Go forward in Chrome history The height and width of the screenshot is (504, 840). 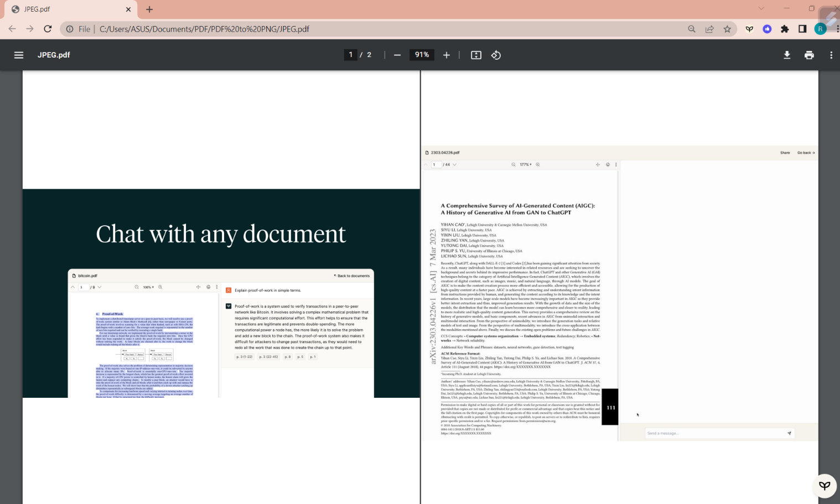coord(30,29)
